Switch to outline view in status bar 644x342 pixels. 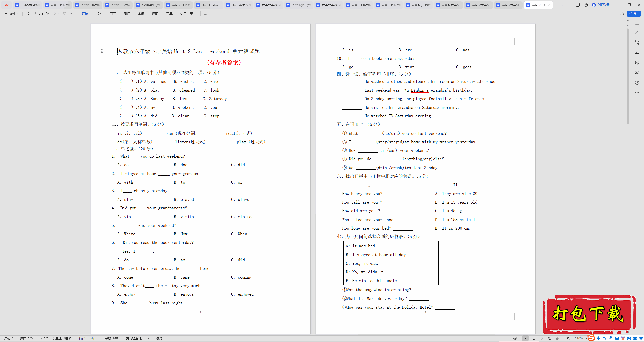(x=534, y=338)
